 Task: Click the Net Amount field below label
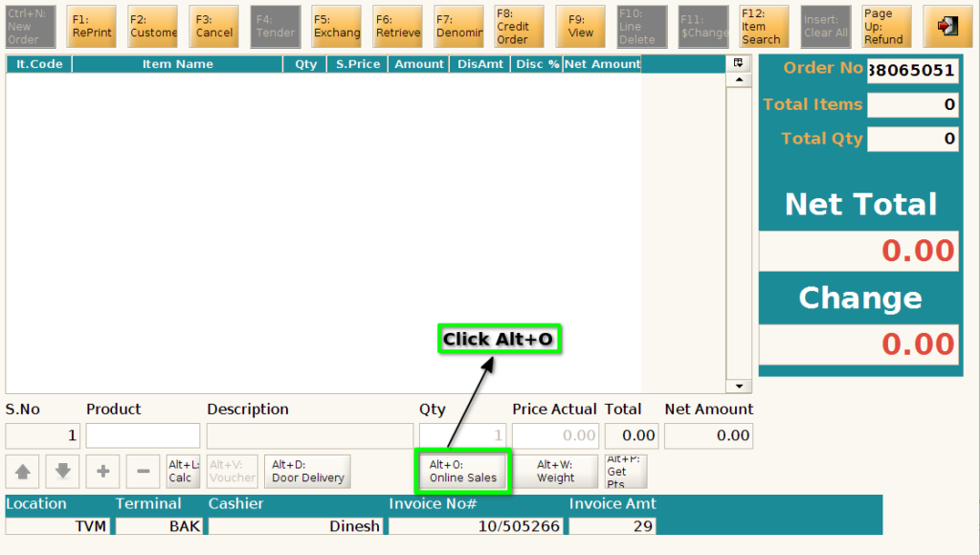[x=709, y=435]
